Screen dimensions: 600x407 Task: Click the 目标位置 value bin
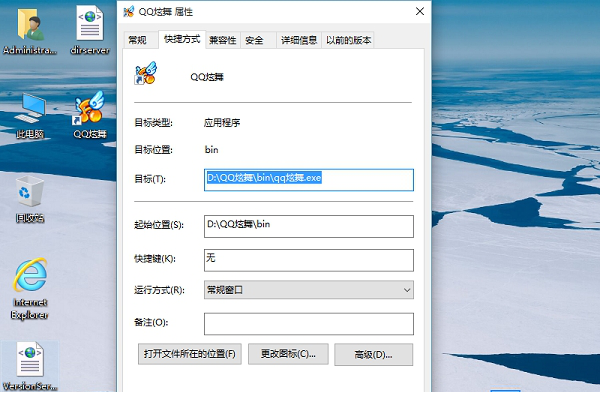212,150
